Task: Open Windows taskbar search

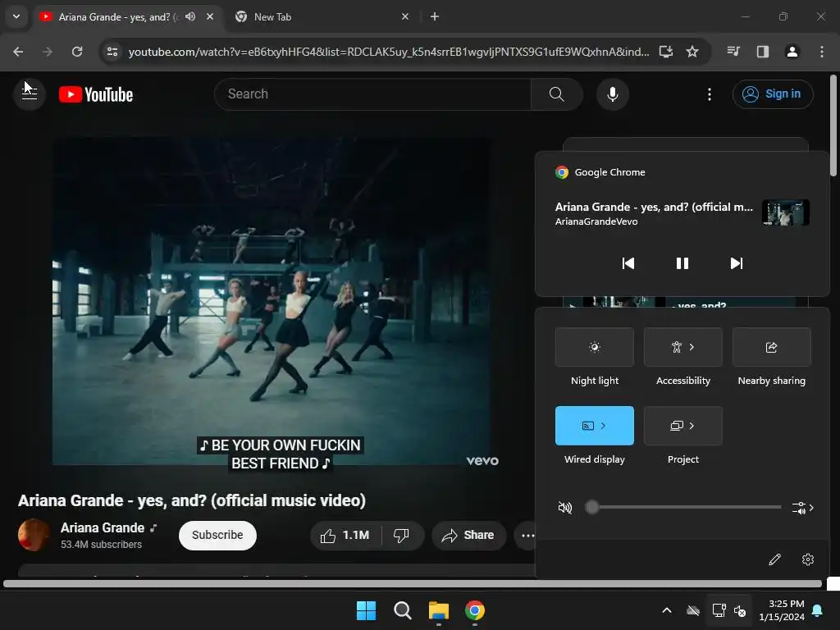Action: coord(402,610)
